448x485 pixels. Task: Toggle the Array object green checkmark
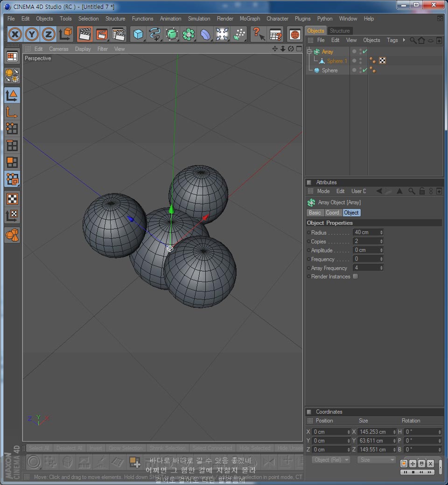coord(365,51)
